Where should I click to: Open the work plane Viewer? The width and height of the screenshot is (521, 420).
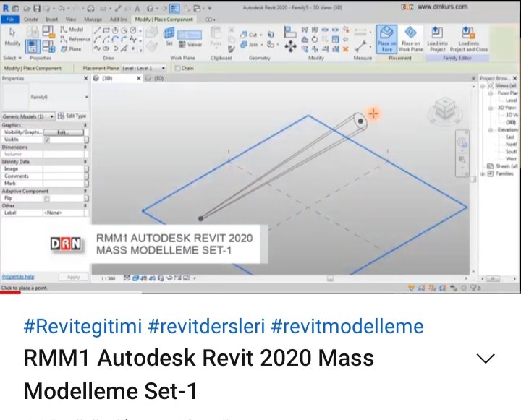pyautogui.click(x=190, y=44)
